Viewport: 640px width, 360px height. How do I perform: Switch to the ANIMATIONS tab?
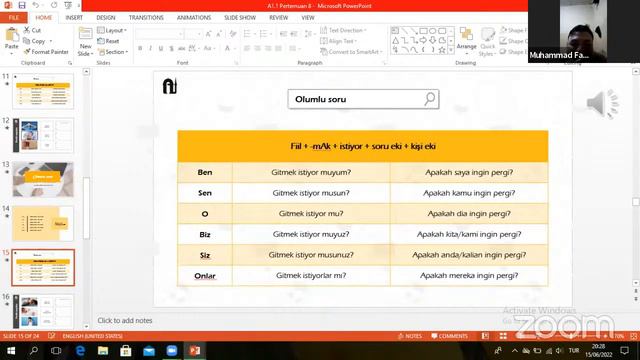[x=194, y=18]
